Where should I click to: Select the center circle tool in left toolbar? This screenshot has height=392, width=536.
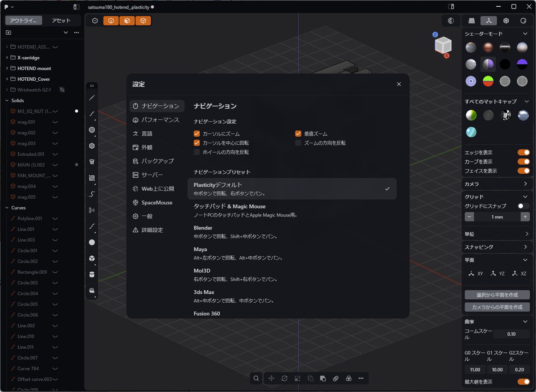tap(92, 130)
